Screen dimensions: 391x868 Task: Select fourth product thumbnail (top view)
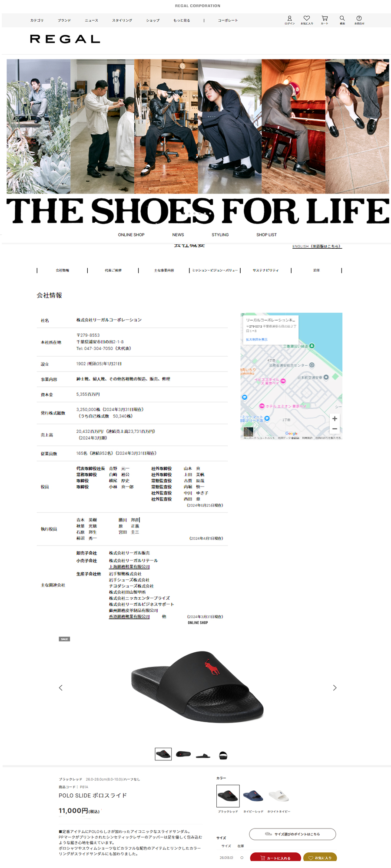(223, 755)
